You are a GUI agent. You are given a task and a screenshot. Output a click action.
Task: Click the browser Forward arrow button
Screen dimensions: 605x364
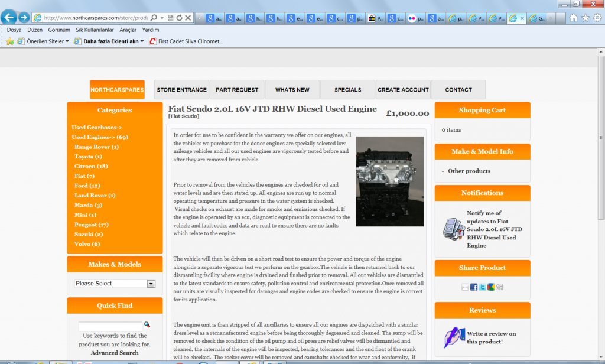(24, 17)
